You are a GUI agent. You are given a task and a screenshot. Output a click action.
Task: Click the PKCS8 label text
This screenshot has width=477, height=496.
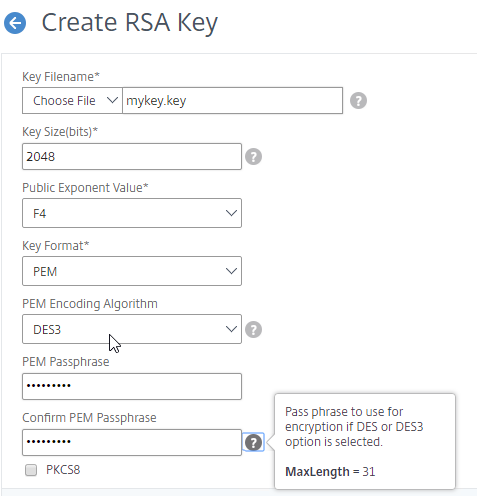pyautogui.click(x=63, y=470)
